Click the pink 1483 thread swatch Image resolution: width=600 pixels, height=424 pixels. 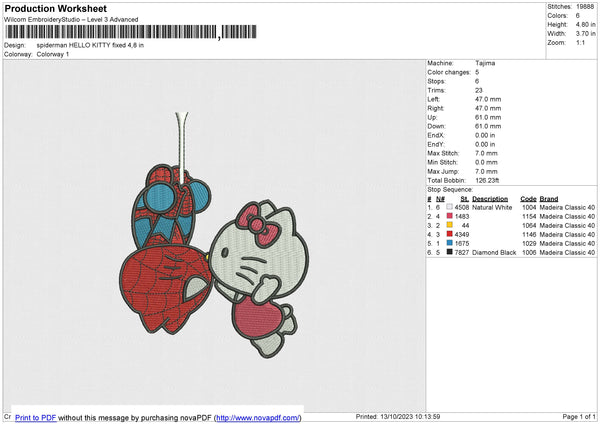[449, 216]
